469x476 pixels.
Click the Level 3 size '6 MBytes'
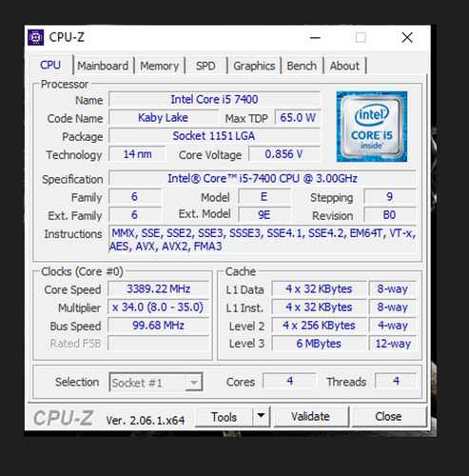click(x=319, y=344)
